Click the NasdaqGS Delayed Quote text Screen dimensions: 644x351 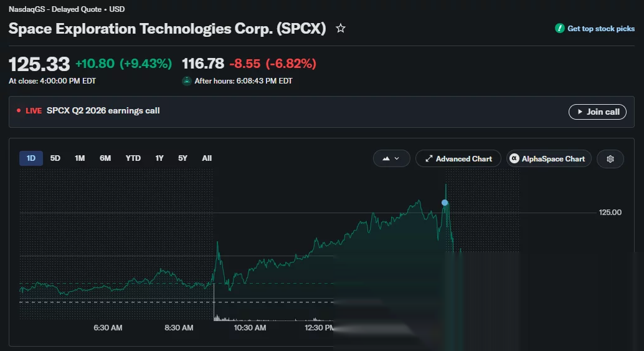[67, 9]
